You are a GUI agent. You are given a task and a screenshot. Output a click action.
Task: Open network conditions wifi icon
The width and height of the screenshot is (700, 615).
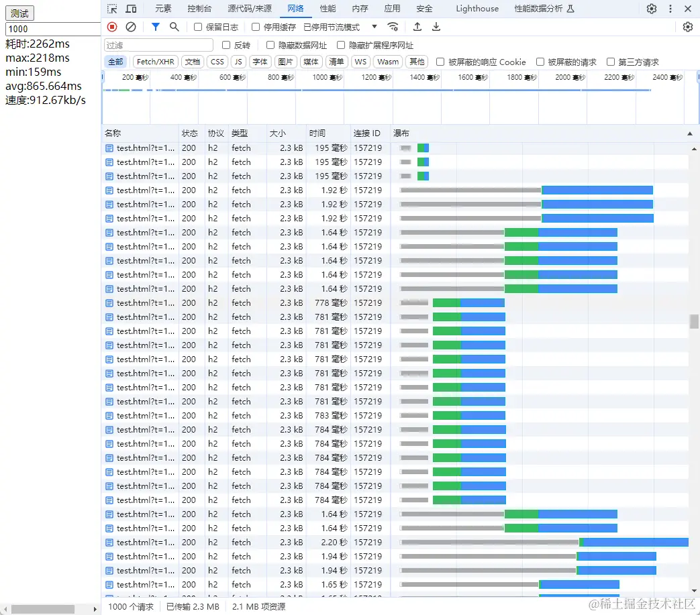pyautogui.click(x=393, y=27)
